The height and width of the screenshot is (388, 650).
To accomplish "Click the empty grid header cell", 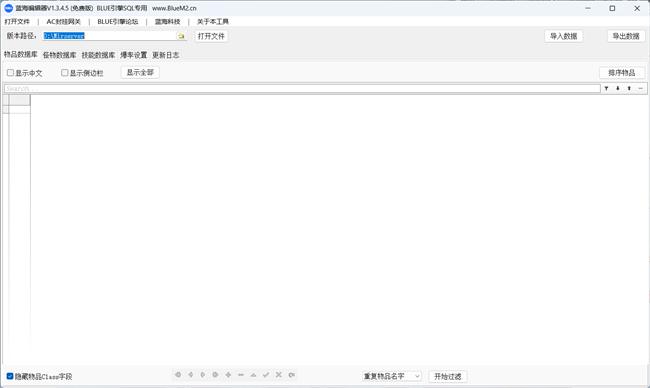I will (x=19, y=100).
